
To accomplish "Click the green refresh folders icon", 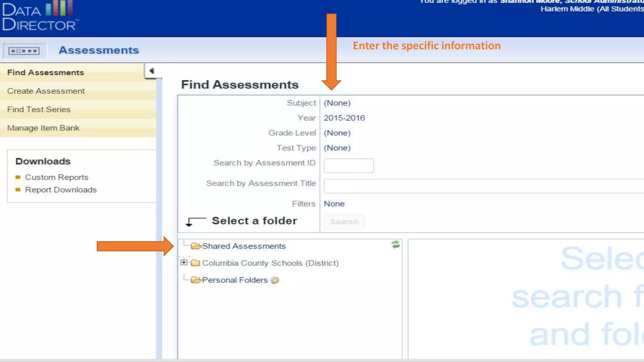I will 396,244.
